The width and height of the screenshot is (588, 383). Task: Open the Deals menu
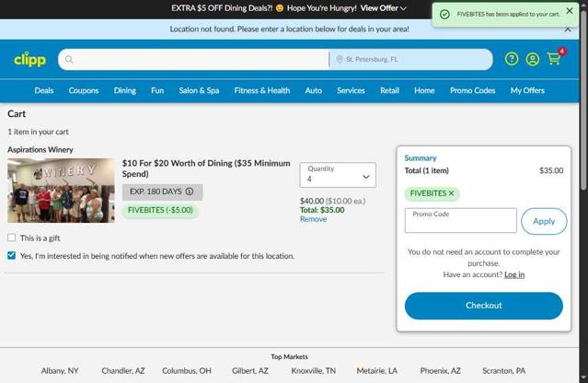tap(44, 90)
